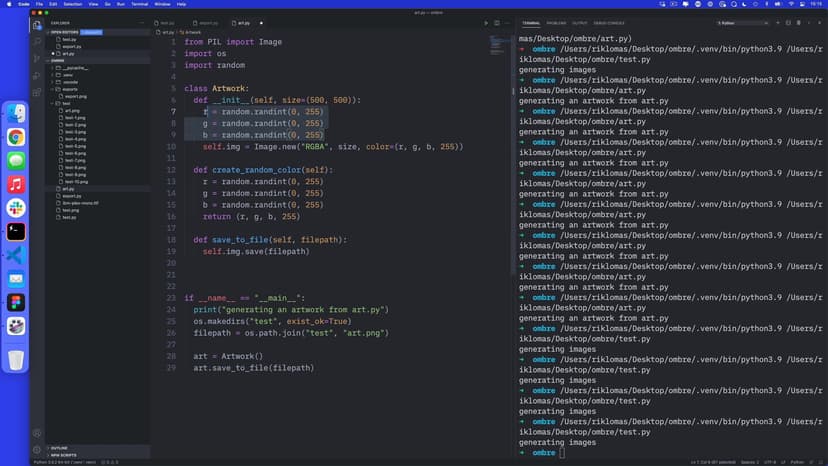
Task: Open Source Control view in activity bar
Action: 37,59
